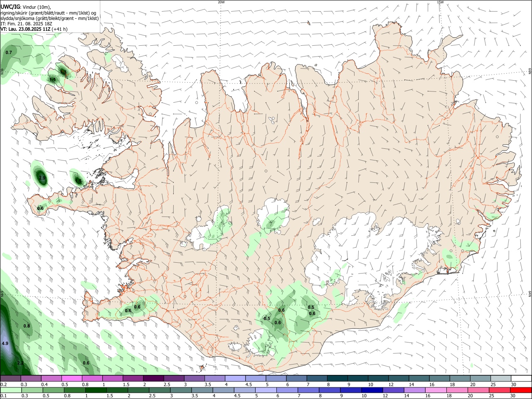The image size is (532, 399).
Task: Click the 'UWC/IG' title text
Action: (10, 7)
